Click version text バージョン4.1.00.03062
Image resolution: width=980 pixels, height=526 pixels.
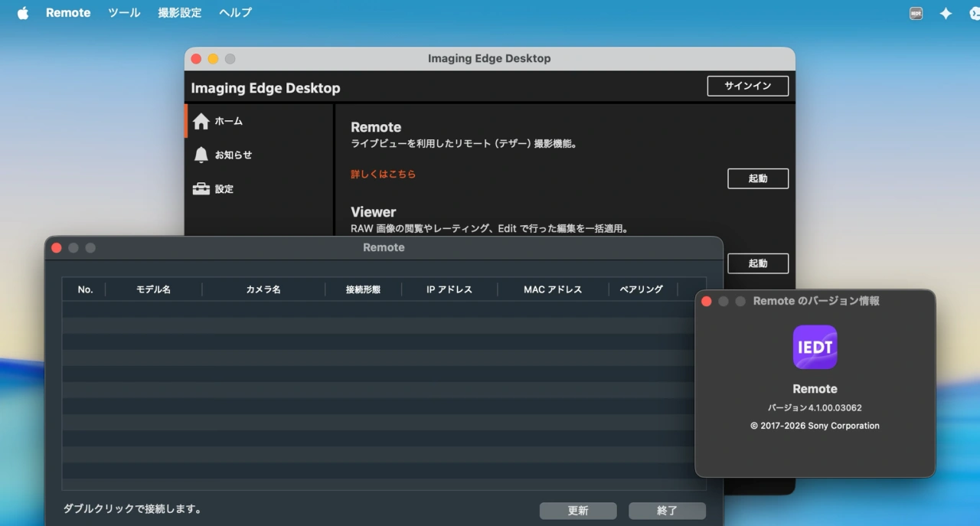pyautogui.click(x=815, y=408)
